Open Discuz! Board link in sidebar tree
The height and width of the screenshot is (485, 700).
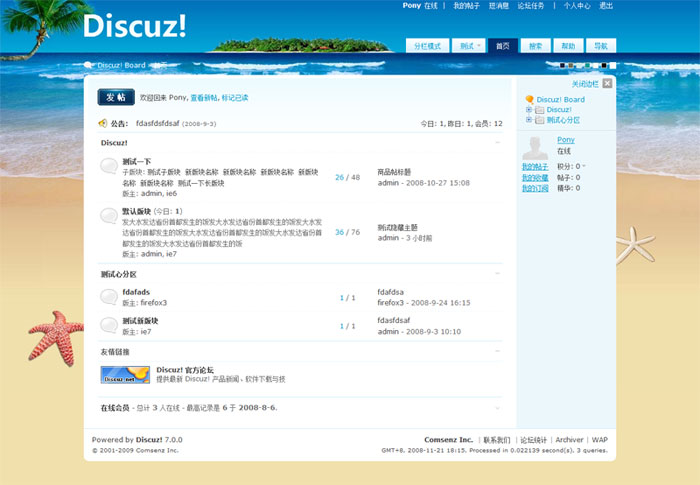561,100
